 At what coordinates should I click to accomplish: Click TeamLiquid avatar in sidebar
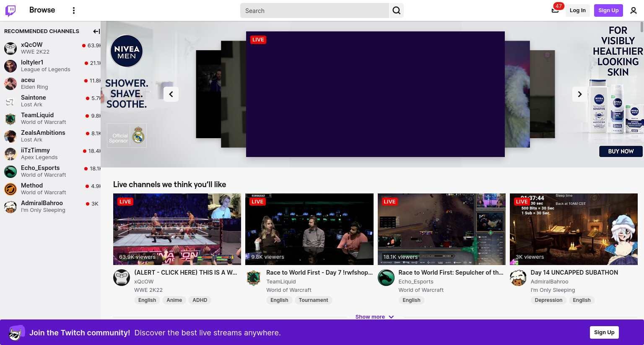tap(10, 118)
